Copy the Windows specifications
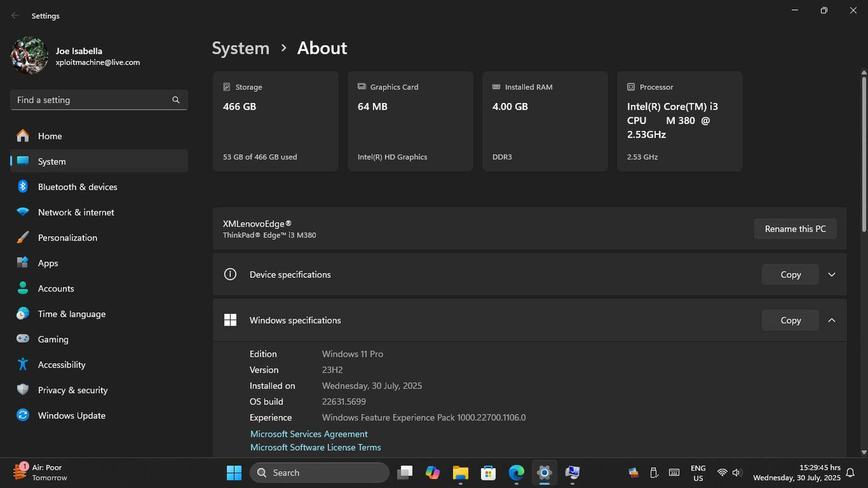 coord(791,320)
